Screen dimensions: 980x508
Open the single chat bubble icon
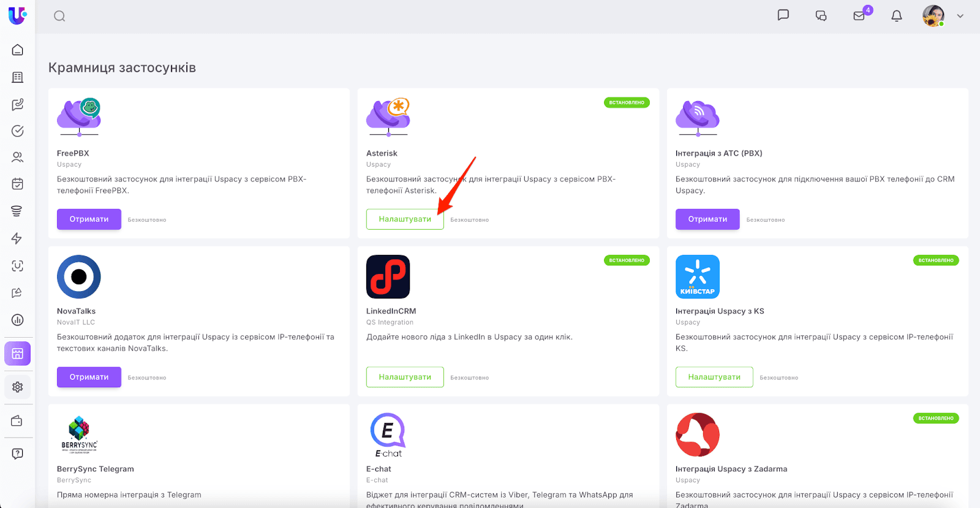[783, 15]
